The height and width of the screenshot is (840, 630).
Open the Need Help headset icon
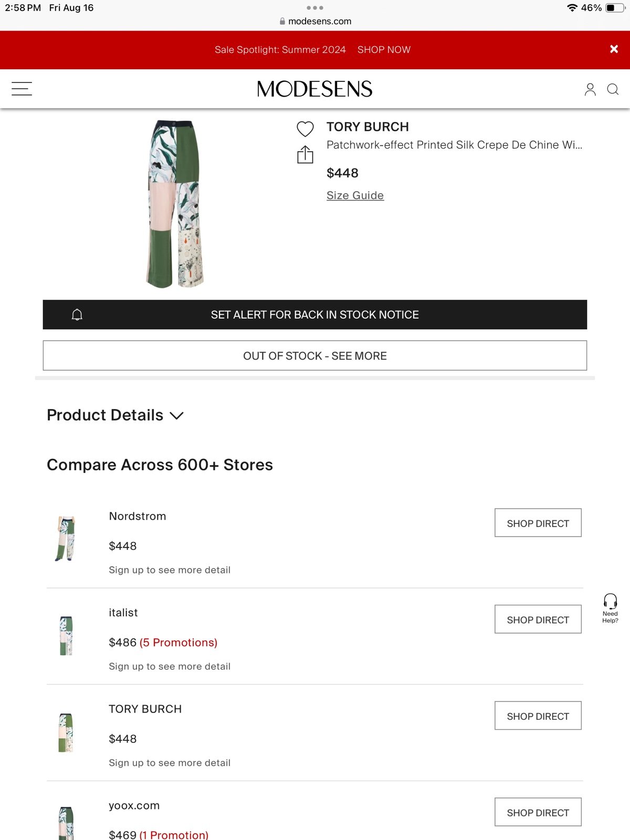610,608
